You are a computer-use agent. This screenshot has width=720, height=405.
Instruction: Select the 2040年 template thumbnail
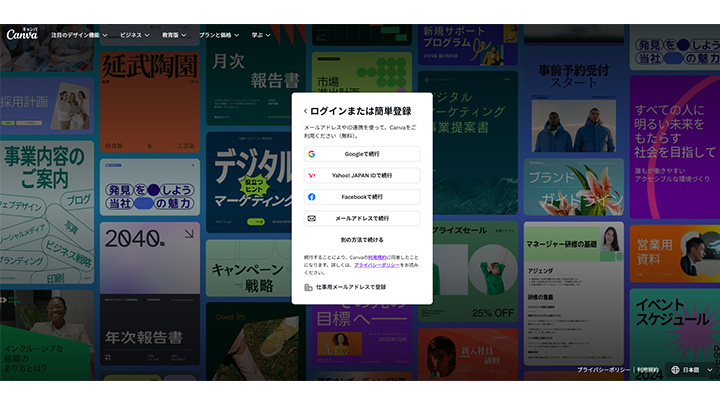pyautogui.click(x=150, y=257)
